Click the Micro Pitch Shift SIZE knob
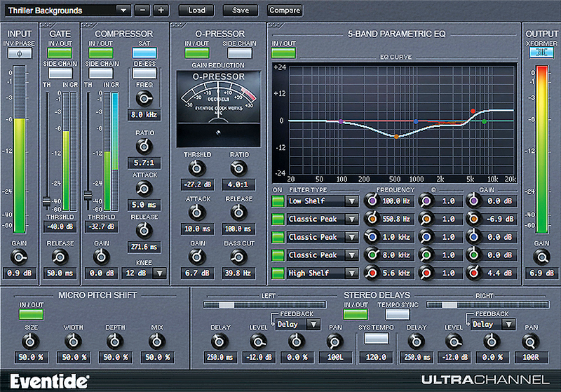The height and width of the screenshot is (392, 561). 30,342
